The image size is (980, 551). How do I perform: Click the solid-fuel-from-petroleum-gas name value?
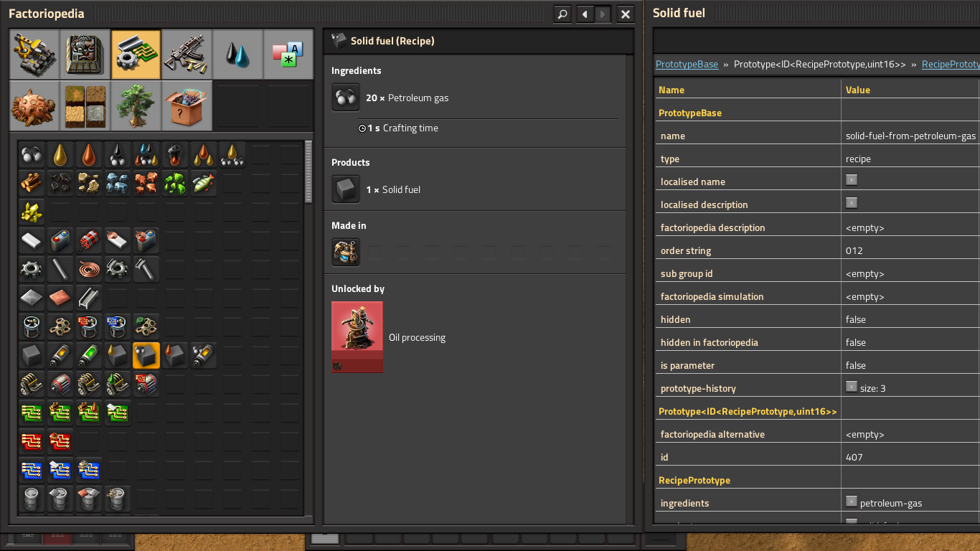click(x=911, y=136)
